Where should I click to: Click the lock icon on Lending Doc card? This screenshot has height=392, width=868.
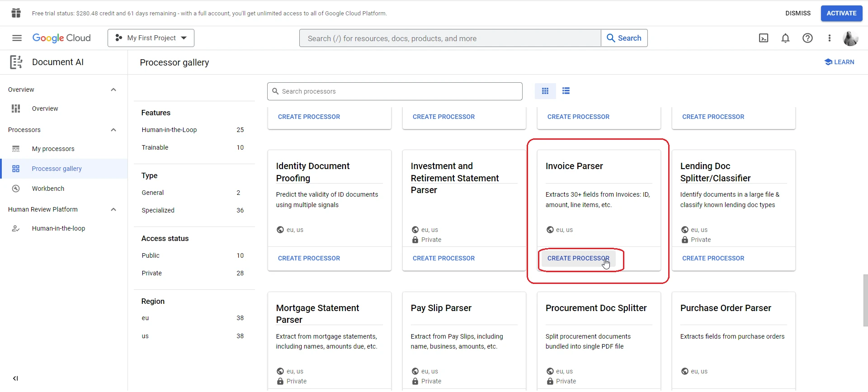point(685,240)
